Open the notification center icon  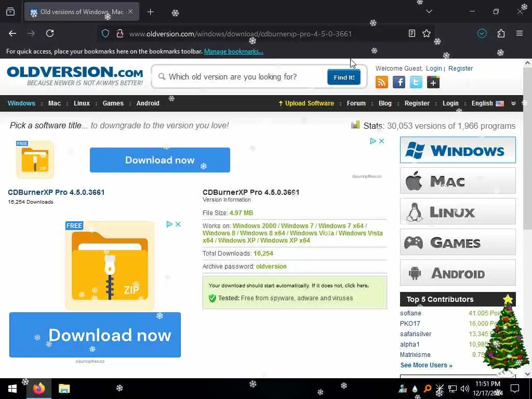515,389
